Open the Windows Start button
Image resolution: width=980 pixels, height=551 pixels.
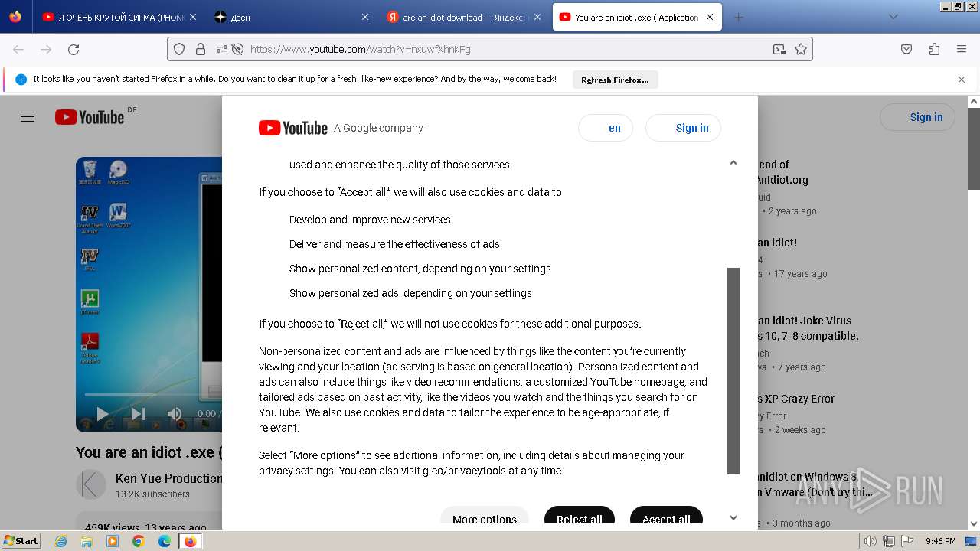click(21, 540)
